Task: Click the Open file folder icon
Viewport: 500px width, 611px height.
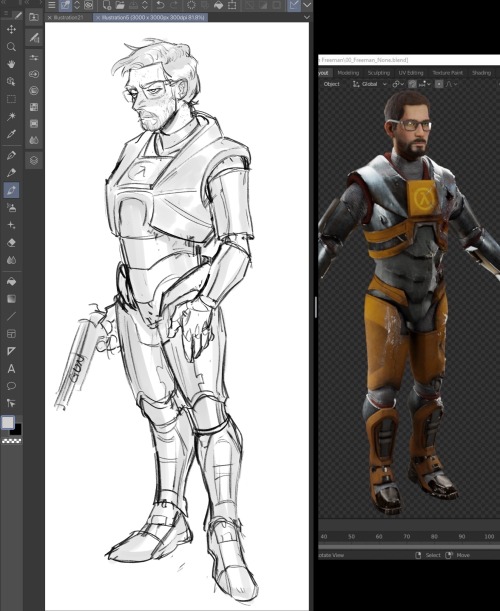Action: click(x=120, y=5)
